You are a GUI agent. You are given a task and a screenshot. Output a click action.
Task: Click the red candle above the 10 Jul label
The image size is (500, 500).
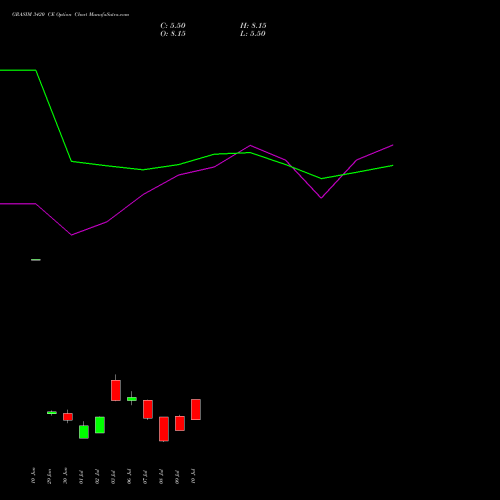[x=196, y=409]
